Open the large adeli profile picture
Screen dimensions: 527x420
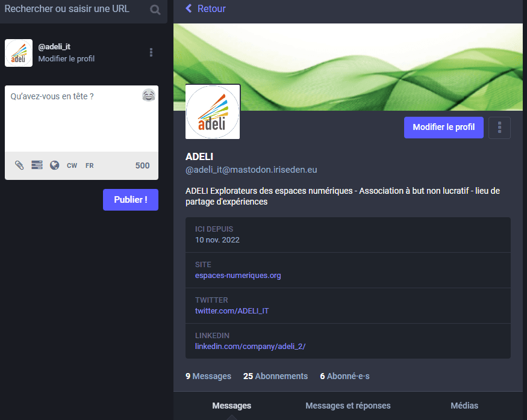pos(213,112)
